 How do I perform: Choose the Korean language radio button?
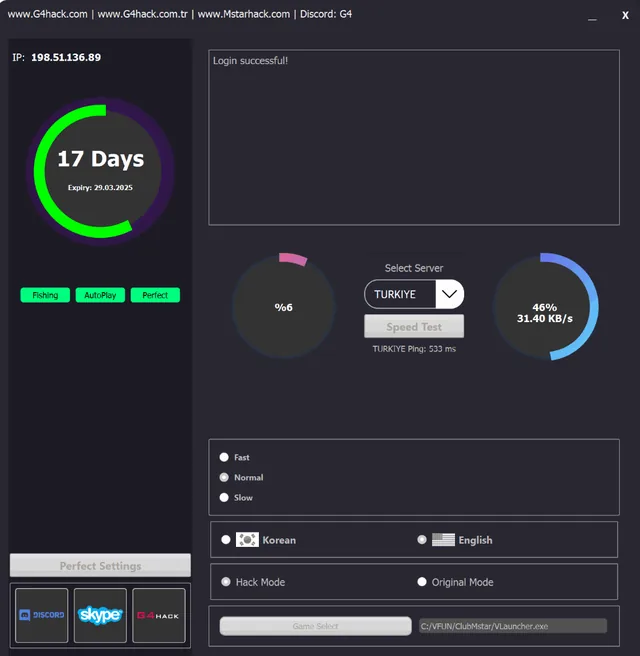pyautogui.click(x=226, y=540)
